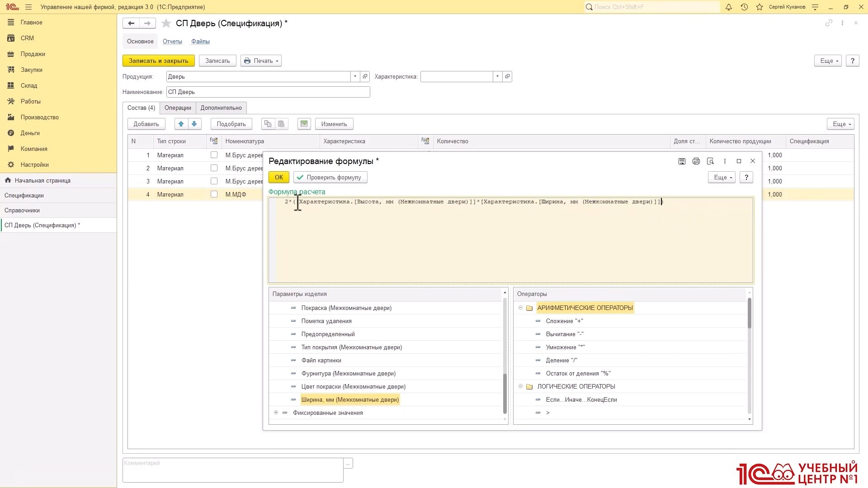Expand Фиксированные значения tree node

276,413
